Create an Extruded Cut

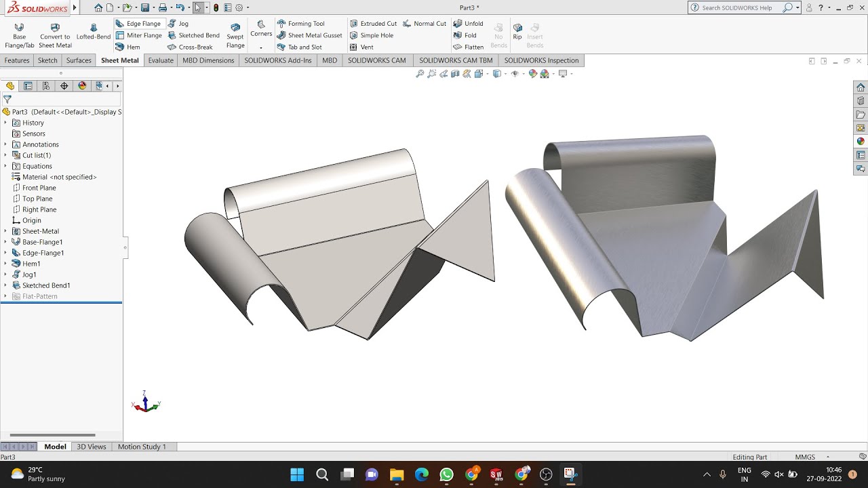tap(374, 24)
